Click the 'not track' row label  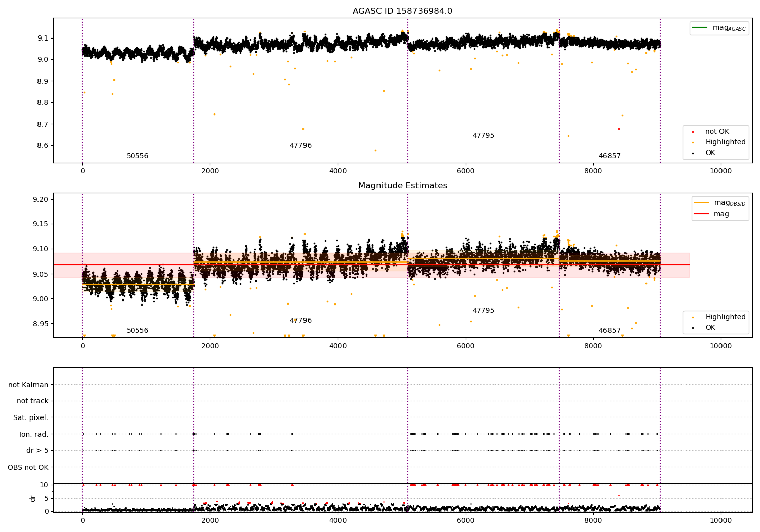(x=32, y=401)
